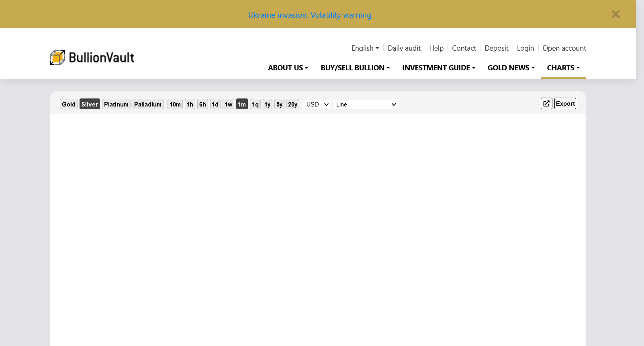Open the USD currency dropdown
The height and width of the screenshot is (346, 644).
tap(317, 104)
